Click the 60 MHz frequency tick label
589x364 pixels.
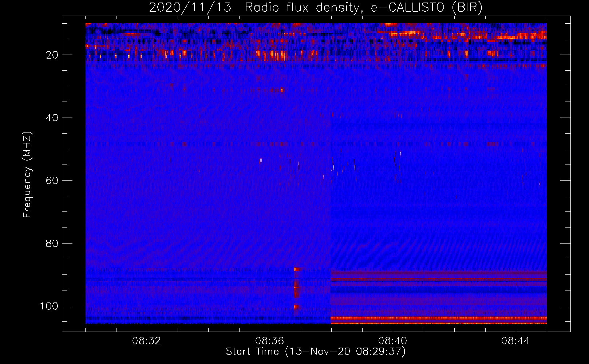pos(52,181)
